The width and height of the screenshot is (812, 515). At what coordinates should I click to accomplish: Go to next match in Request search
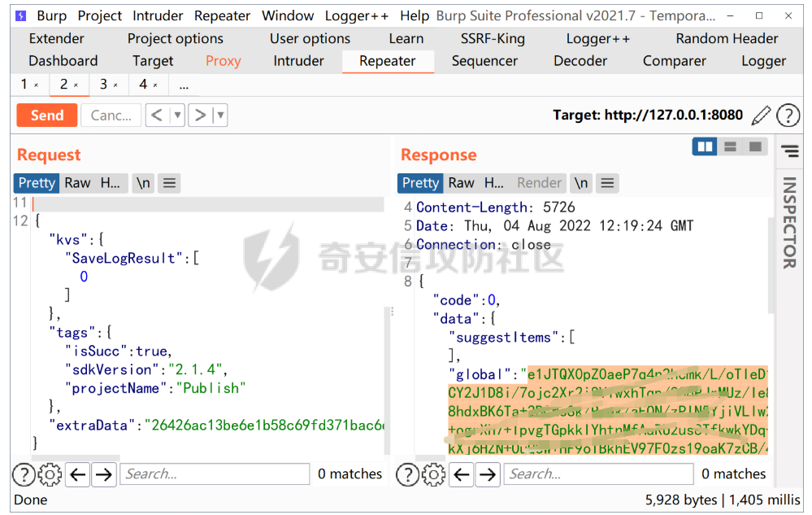coord(104,474)
